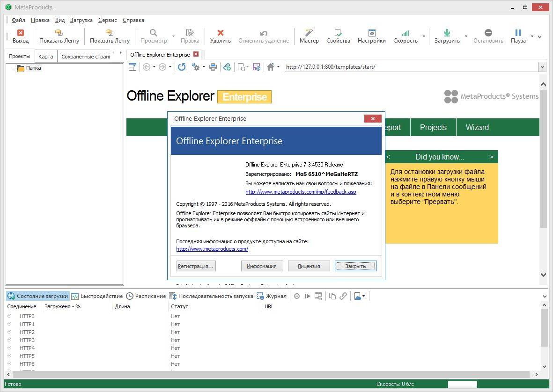Click the save page document icon

(x=242, y=67)
